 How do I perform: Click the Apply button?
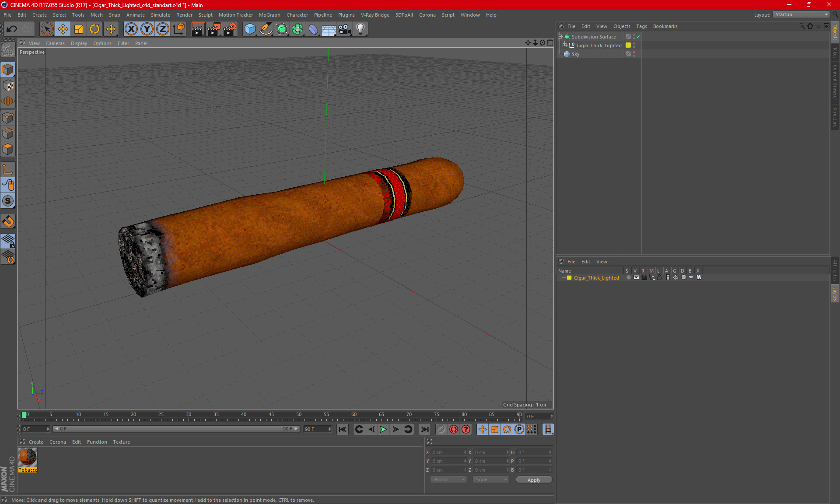pyautogui.click(x=534, y=480)
